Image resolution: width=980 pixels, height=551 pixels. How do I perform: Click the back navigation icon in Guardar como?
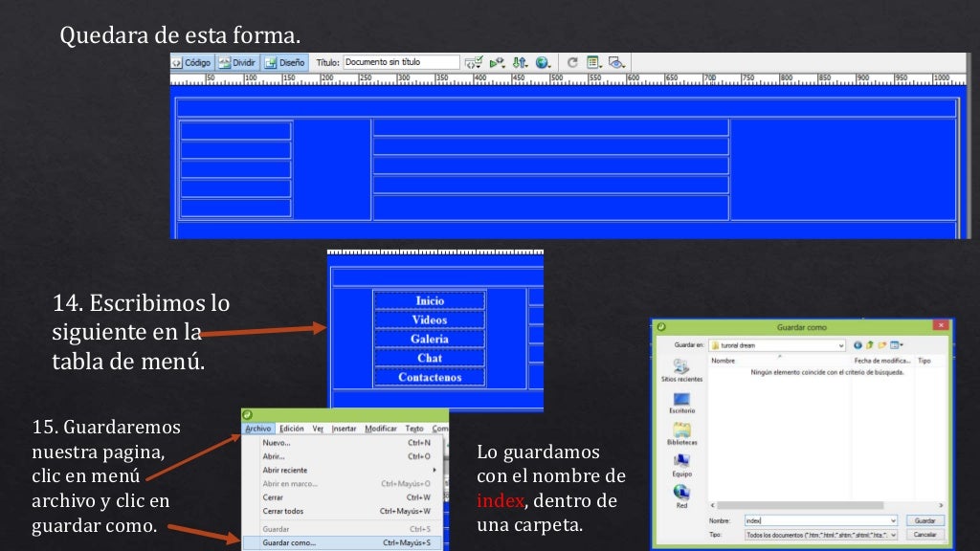(x=857, y=344)
